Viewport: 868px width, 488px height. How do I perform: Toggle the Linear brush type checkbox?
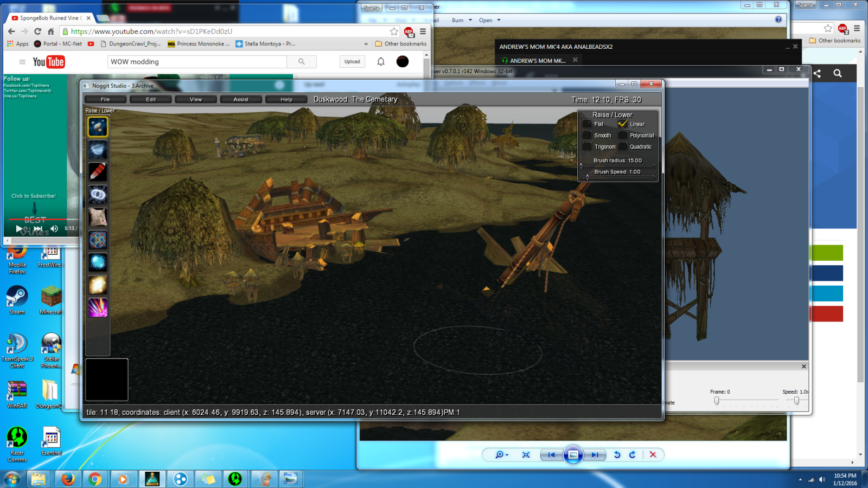[x=623, y=124]
